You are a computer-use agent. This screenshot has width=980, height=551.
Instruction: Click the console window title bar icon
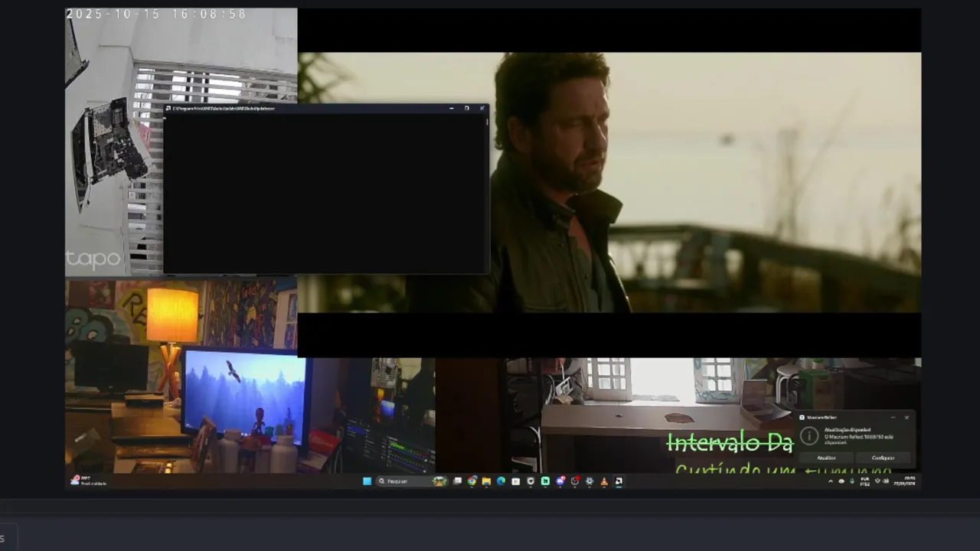168,109
